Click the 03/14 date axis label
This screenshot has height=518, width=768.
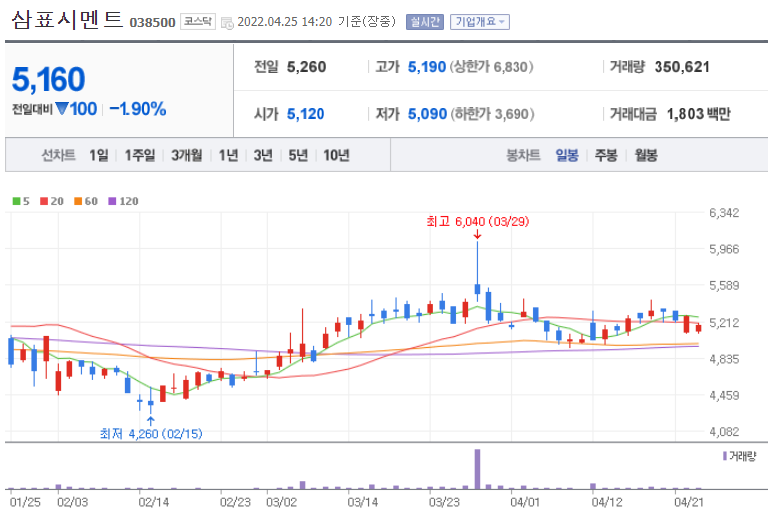pyautogui.click(x=362, y=502)
